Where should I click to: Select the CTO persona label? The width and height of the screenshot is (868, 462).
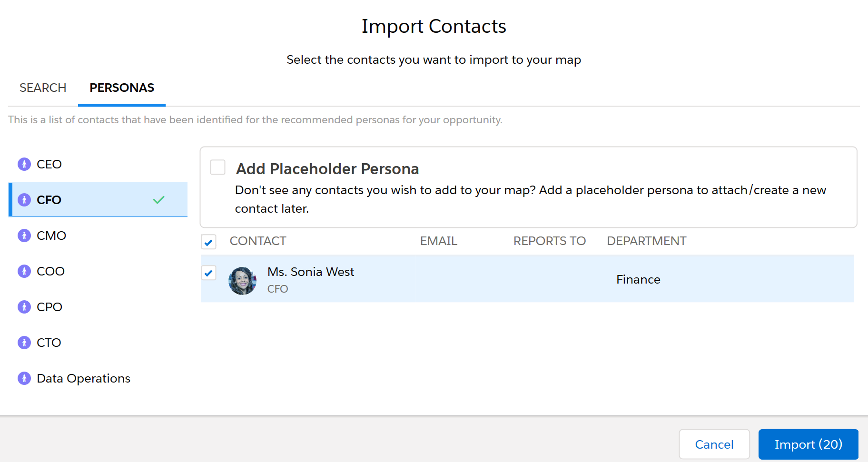coord(49,343)
